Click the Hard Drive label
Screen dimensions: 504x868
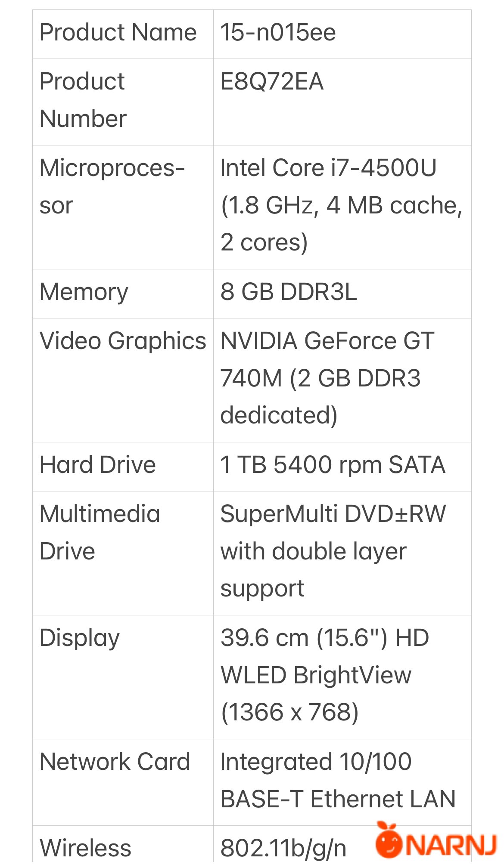pyautogui.click(x=97, y=465)
